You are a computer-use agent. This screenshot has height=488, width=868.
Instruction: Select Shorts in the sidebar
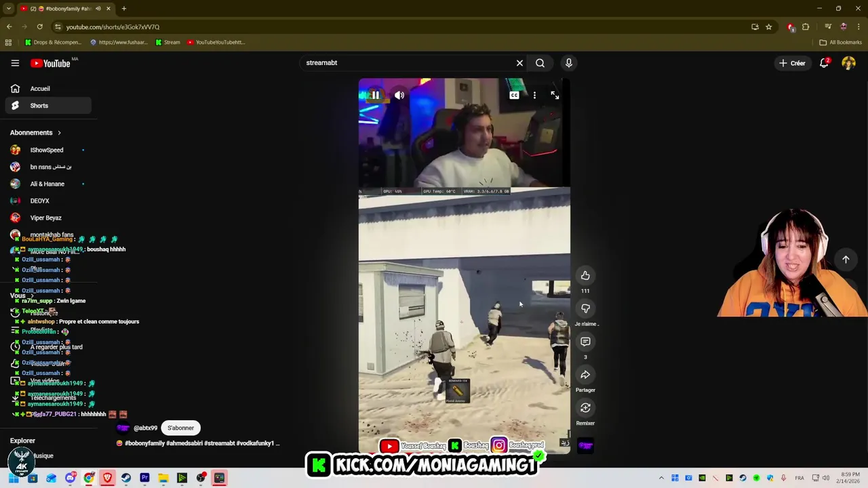pyautogui.click(x=47, y=106)
